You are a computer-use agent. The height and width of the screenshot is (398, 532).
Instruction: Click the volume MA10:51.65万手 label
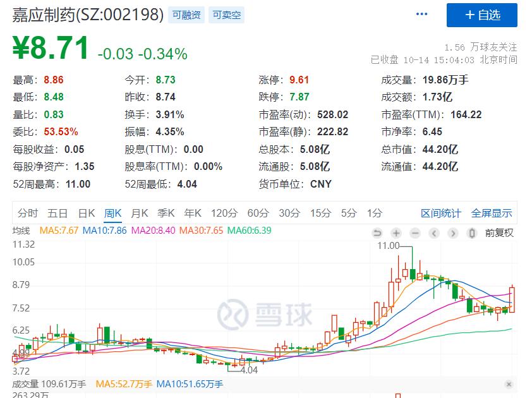point(190,385)
